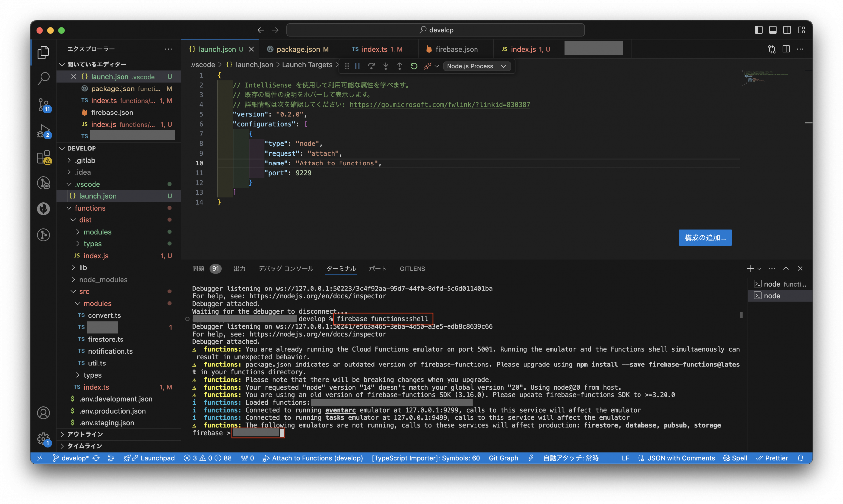Viewport: 843px width, 504px height.
Task: Create a new terminal with plus icon
Action: click(750, 269)
